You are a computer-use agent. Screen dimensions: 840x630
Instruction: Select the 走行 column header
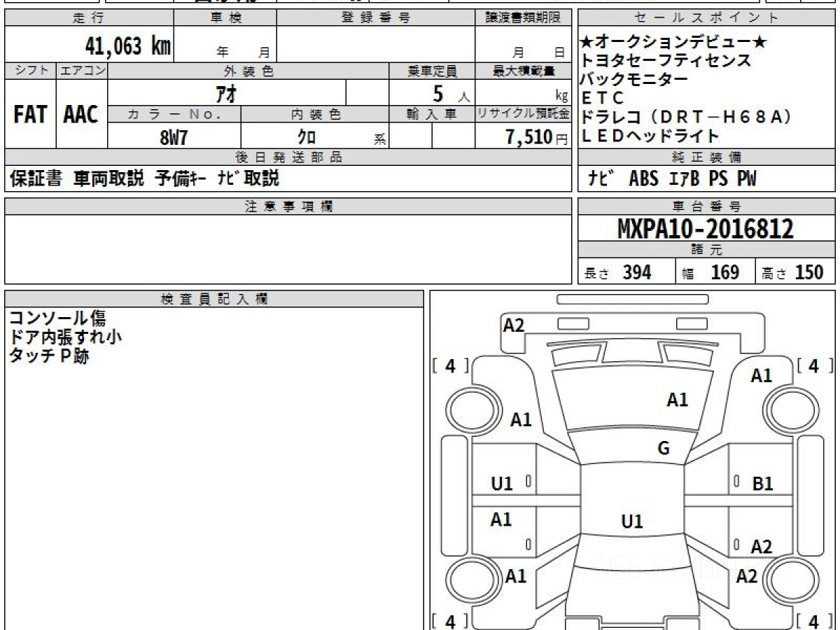pyautogui.click(x=89, y=18)
